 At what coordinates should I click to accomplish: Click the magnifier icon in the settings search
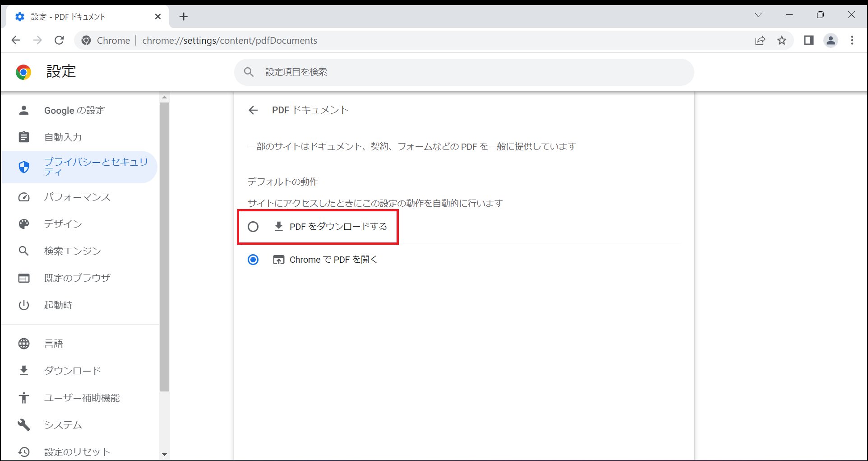pyautogui.click(x=249, y=72)
